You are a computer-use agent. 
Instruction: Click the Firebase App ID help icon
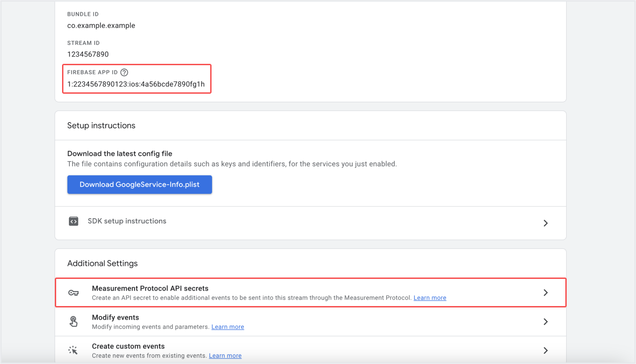125,72
